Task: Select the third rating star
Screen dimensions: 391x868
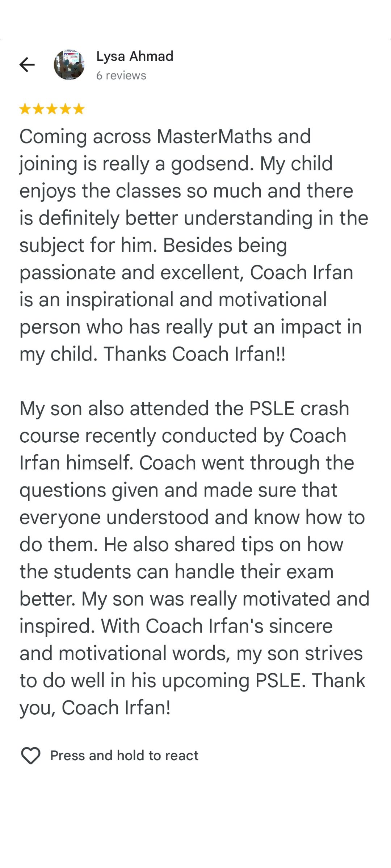Action: pos(52,109)
